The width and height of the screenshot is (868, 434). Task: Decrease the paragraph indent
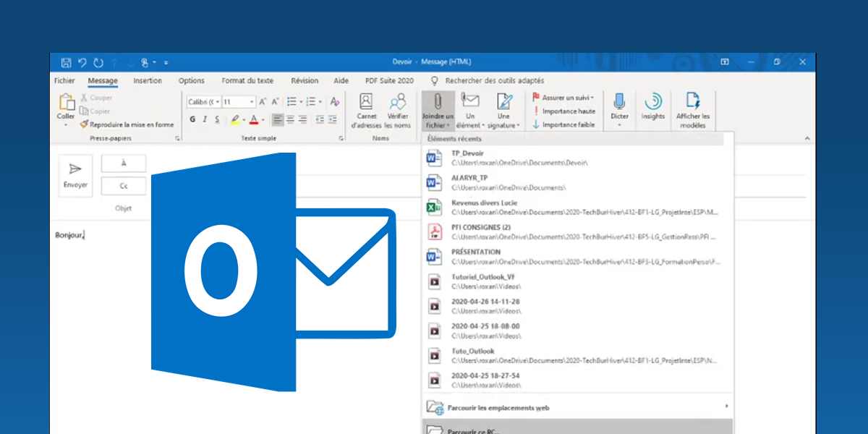point(319,120)
